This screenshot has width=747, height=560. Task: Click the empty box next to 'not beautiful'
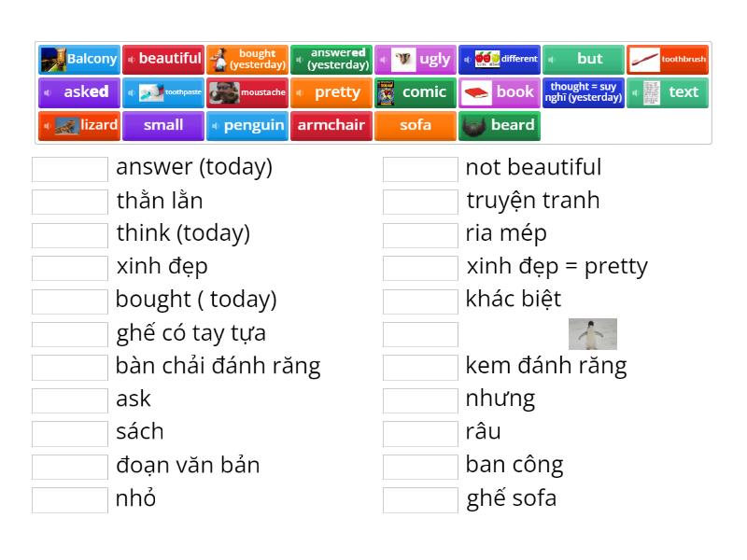pos(420,169)
